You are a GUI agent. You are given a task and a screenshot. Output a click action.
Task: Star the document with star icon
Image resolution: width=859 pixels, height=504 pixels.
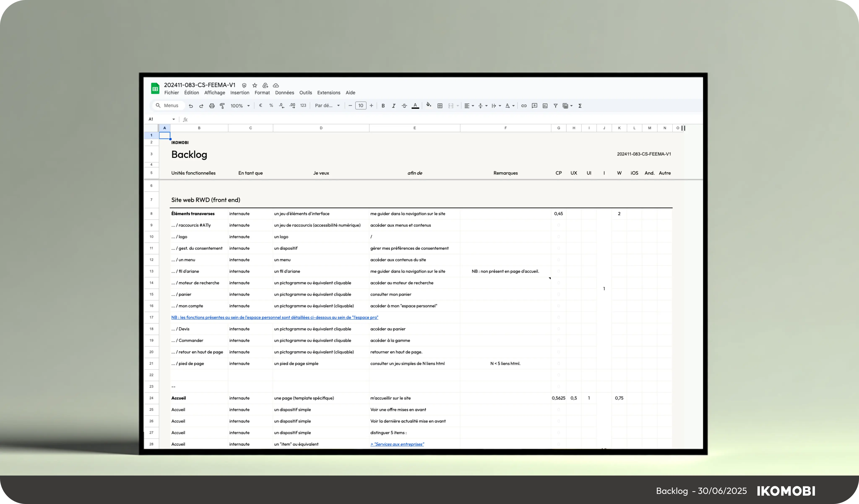point(255,86)
